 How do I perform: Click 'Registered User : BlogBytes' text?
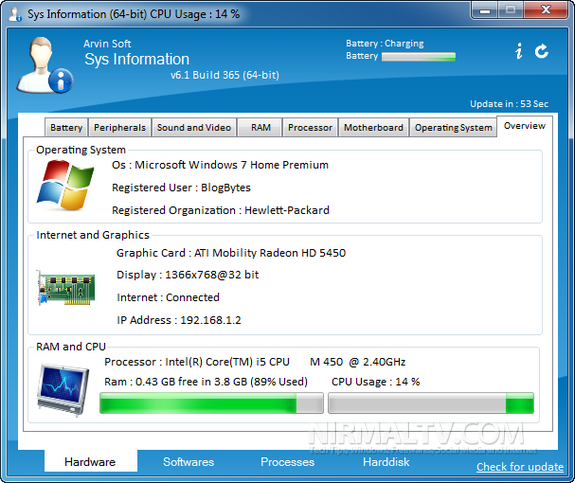tap(181, 188)
